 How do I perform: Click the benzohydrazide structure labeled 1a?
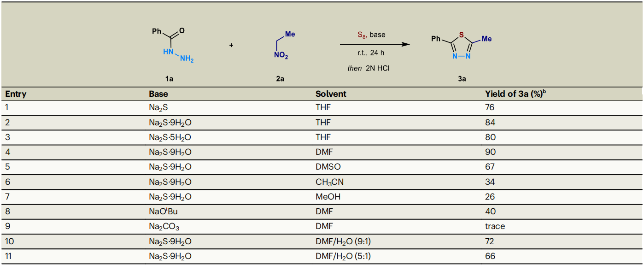pyautogui.click(x=171, y=46)
